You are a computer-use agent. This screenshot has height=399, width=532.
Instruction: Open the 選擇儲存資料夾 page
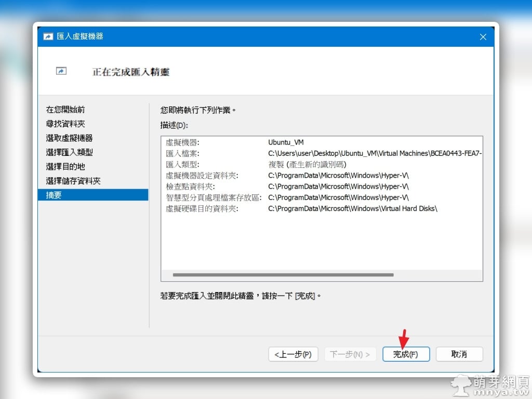point(73,181)
